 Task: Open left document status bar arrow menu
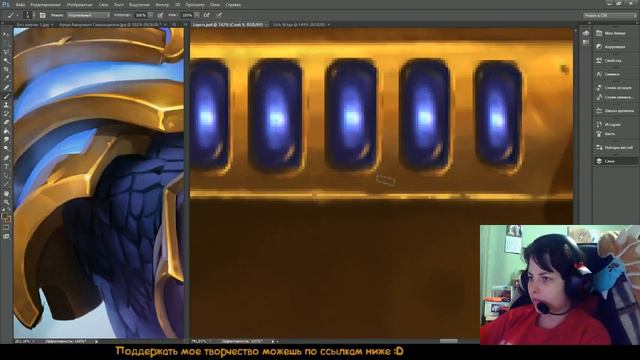pos(96,341)
